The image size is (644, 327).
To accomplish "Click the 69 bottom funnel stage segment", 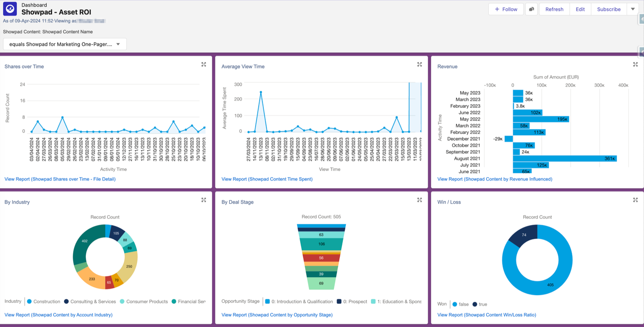I will (x=322, y=283).
